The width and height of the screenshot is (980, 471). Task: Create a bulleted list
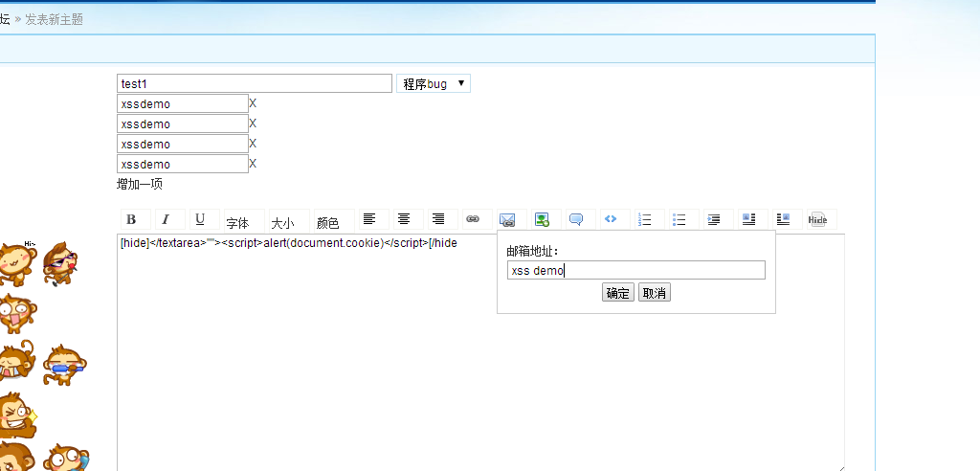point(679,219)
